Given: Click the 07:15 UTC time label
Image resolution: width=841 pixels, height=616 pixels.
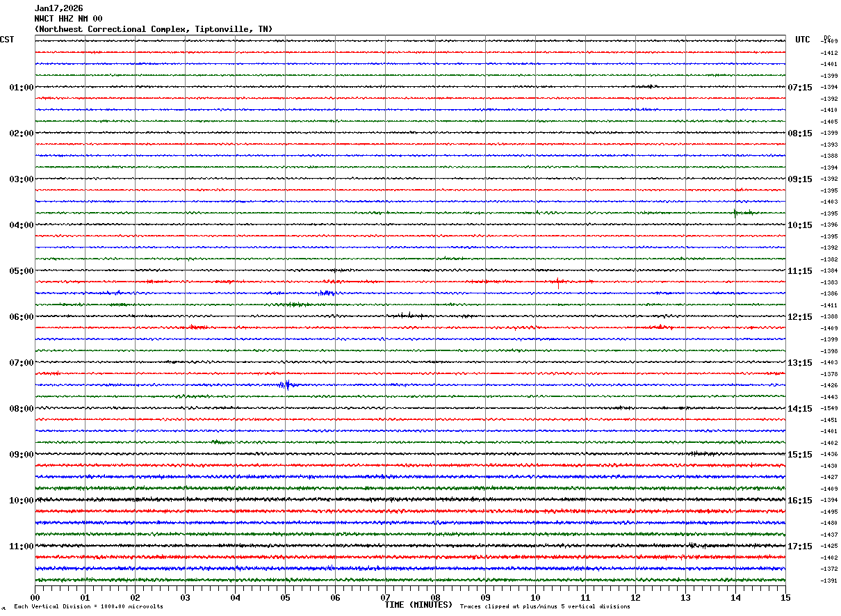Looking at the screenshot, I should coord(800,88).
